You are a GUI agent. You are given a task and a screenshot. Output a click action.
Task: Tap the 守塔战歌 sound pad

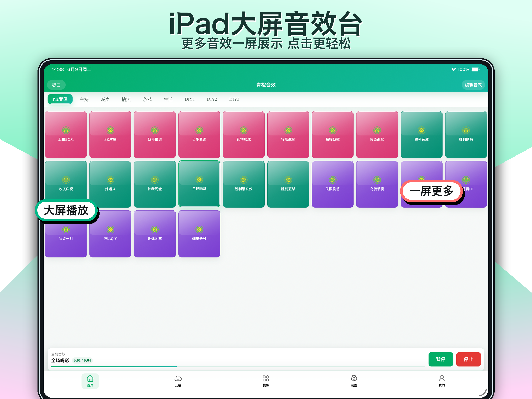click(x=288, y=134)
